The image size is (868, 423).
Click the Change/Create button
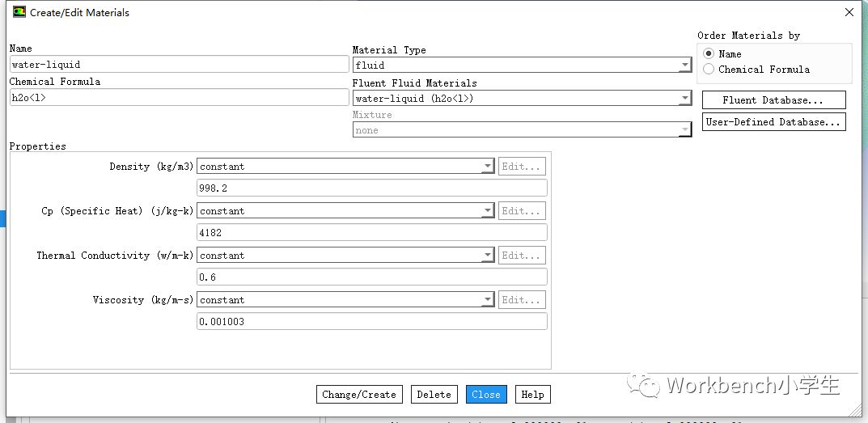(x=359, y=395)
